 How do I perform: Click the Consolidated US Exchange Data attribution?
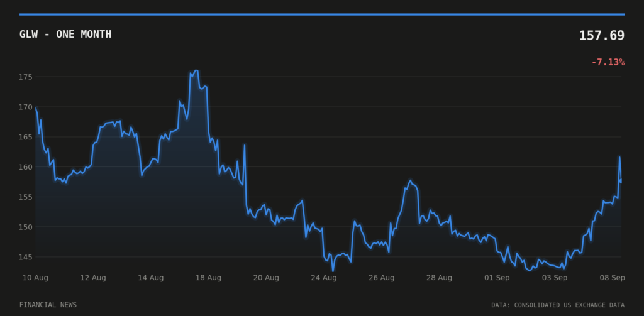(558, 305)
